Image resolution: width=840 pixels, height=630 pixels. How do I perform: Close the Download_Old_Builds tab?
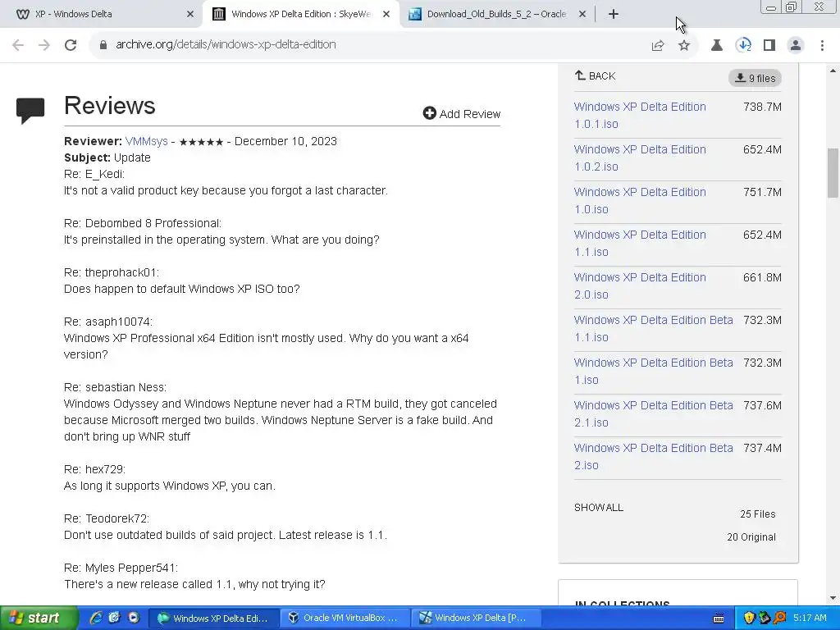(x=582, y=15)
